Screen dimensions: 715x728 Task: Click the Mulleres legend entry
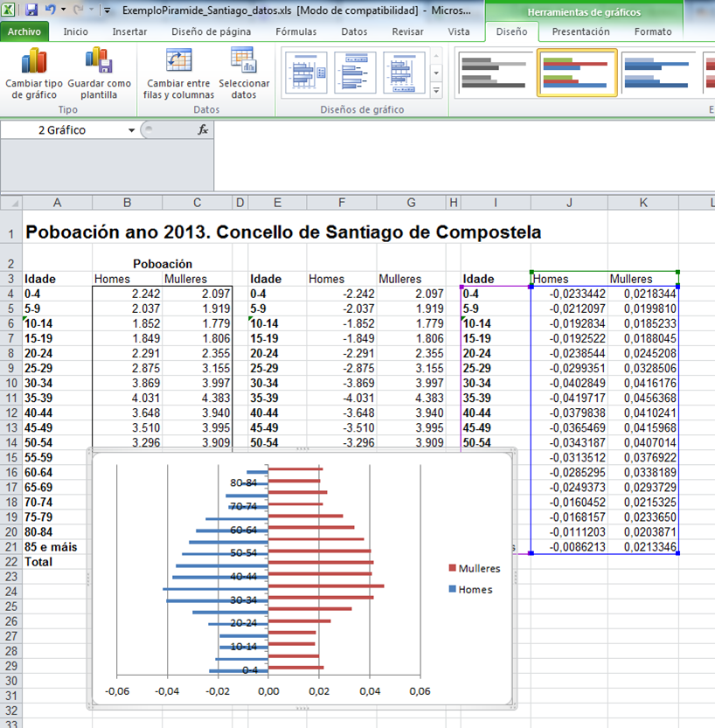pos(478,568)
